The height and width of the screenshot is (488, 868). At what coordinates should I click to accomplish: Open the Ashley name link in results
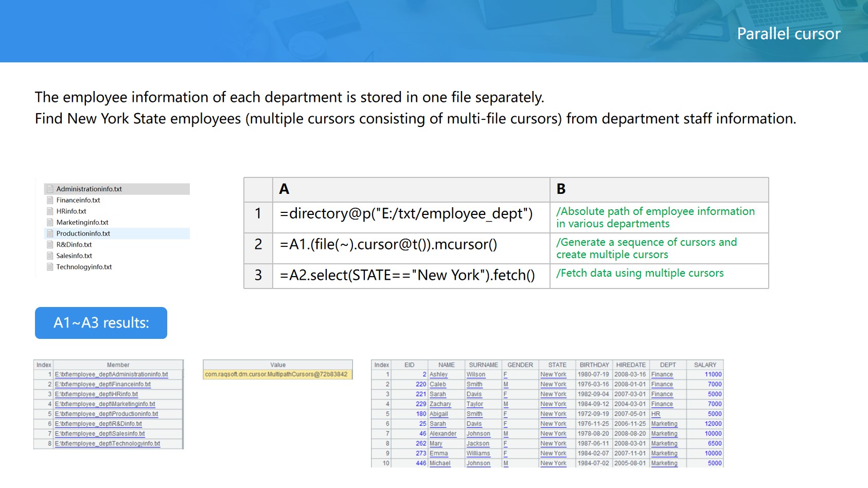438,375
